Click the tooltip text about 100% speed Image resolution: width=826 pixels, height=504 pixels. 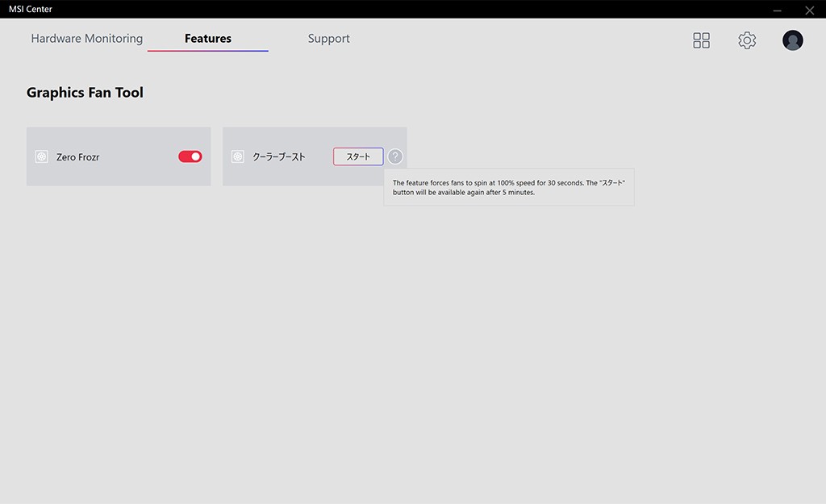[509, 187]
